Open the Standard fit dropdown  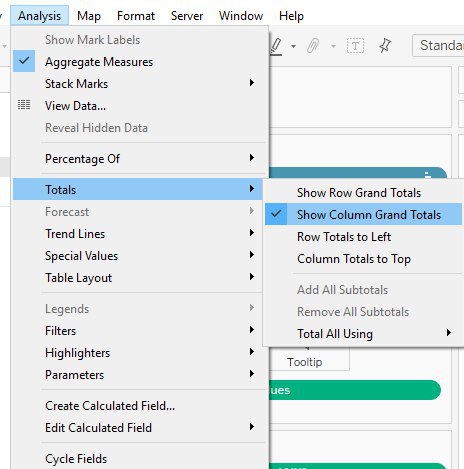coord(438,45)
